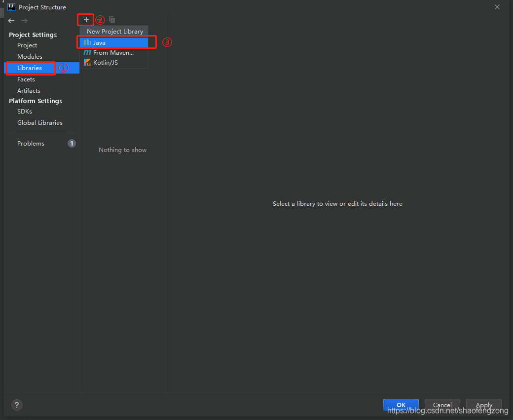Click the plus icon to add library
The height and width of the screenshot is (420, 513).
[86, 20]
